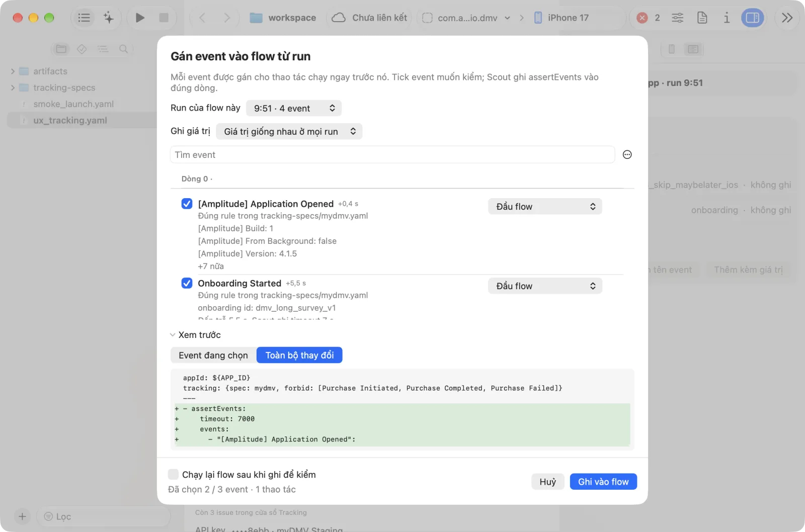Open the 'Run của flow này' dropdown
The height and width of the screenshot is (532, 805).
click(294, 108)
